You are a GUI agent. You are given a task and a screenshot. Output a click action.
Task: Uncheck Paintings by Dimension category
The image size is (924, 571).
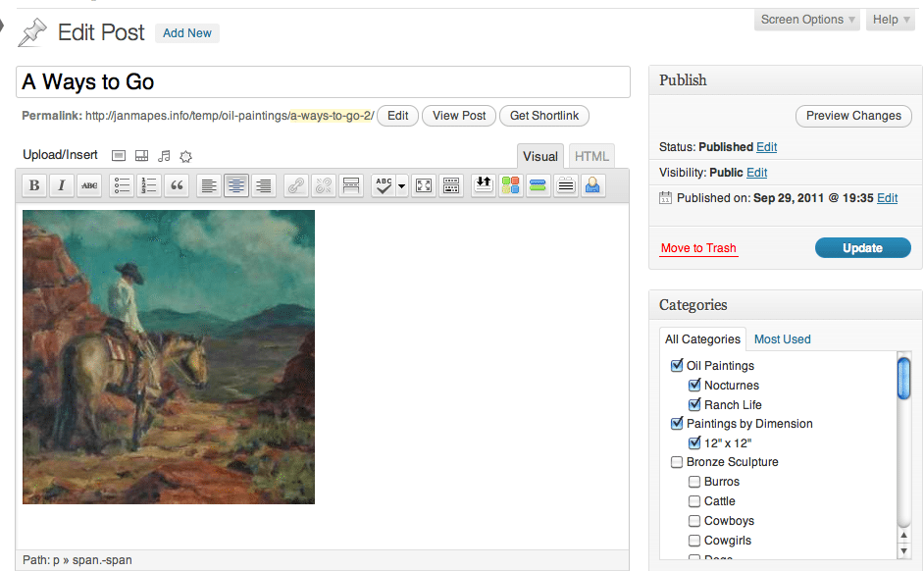point(677,423)
